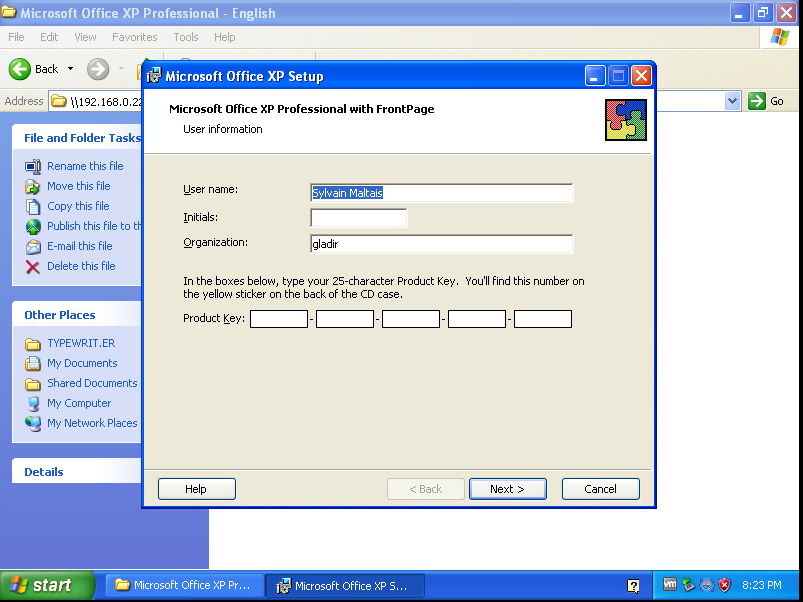Open the Help menu in Explorer
The width and height of the screenshot is (803, 602).
click(224, 37)
